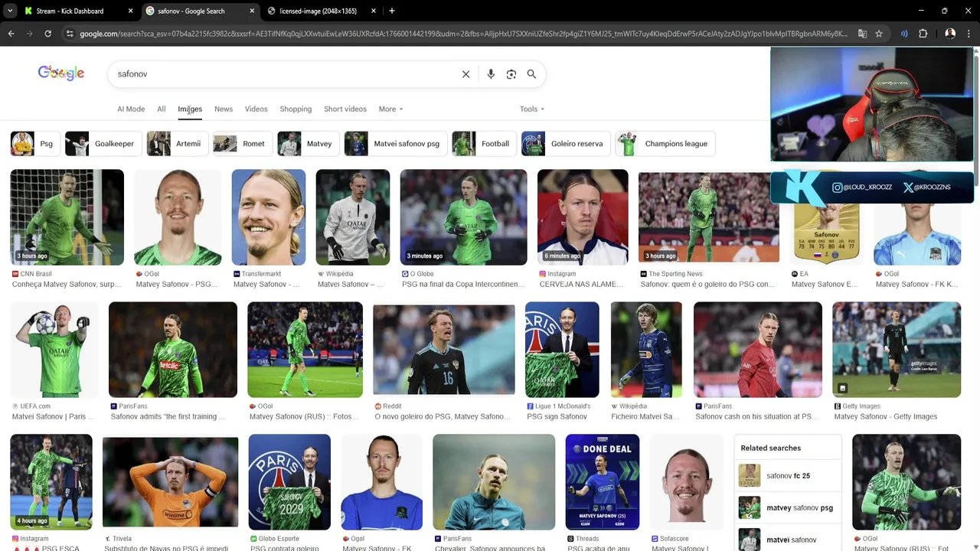
Task: Switch to licensed-image (2048×1365) tab
Action: 319,11
